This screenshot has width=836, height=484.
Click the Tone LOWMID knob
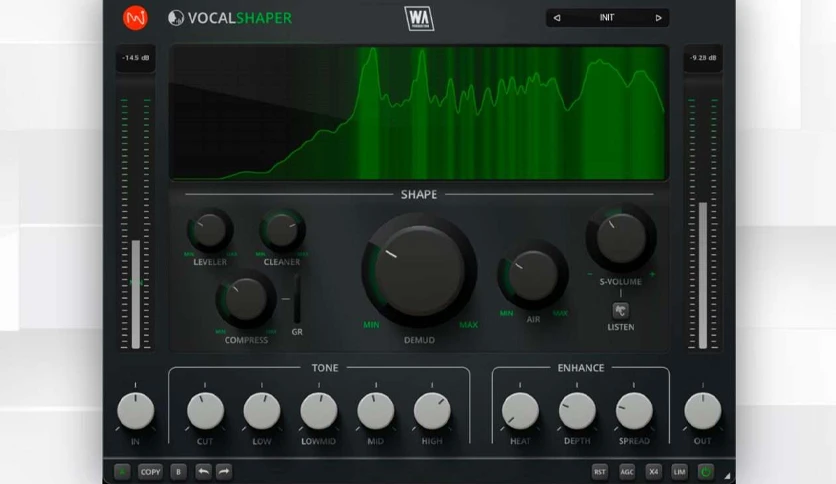click(x=319, y=411)
